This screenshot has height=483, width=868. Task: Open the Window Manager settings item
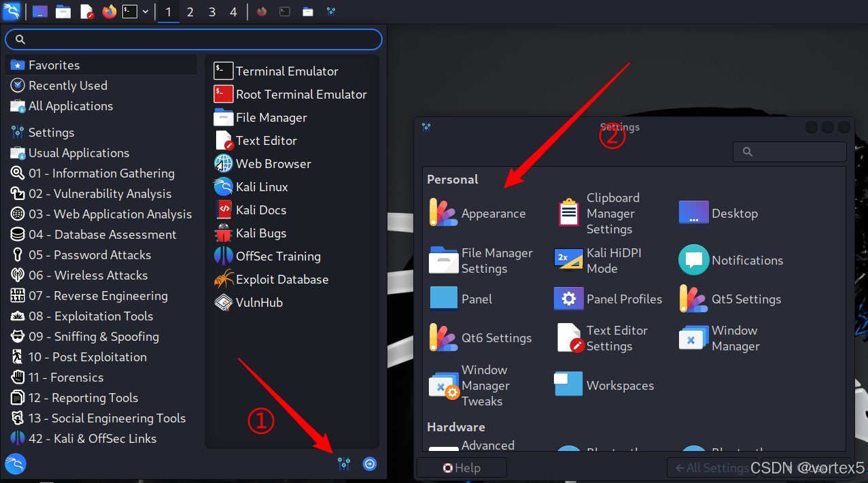(x=719, y=337)
